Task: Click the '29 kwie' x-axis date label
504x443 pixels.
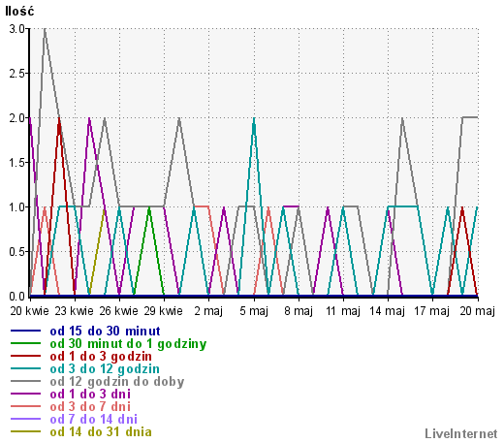Action: tap(164, 311)
